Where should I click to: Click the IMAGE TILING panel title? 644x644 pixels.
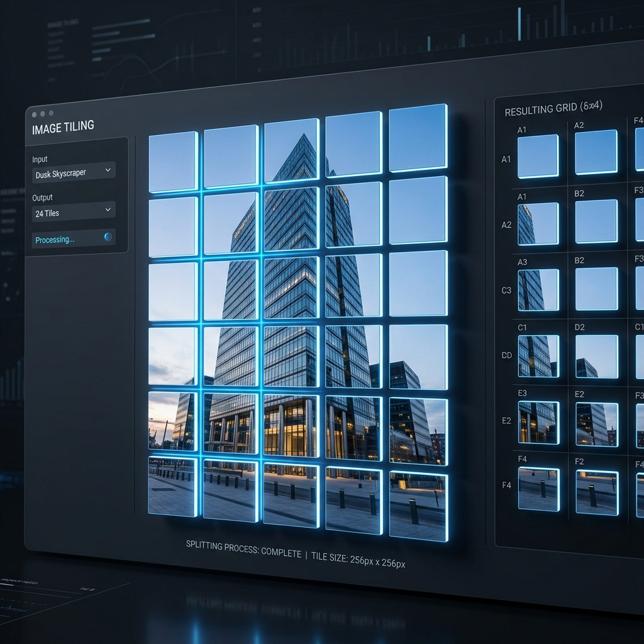click(x=62, y=126)
